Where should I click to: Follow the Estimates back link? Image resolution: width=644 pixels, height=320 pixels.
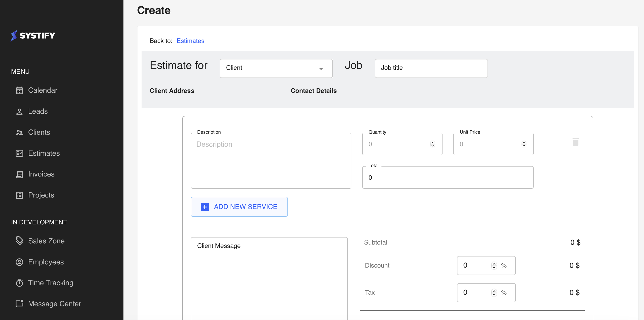(x=190, y=41)
